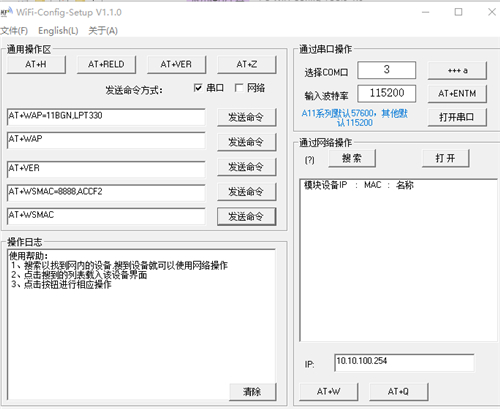Click the AT+ENTM button
This screenshot has height=409, width=500.
click(x=457, y=94)
